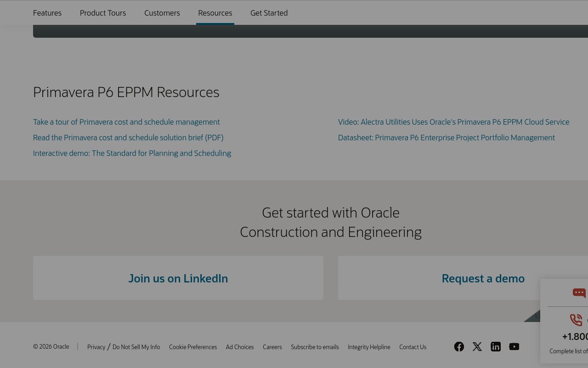The height and width of the screenshot is (368, 588).
Task: Open Oracle's X (Twitter) icon
Action: click(477, 347)
